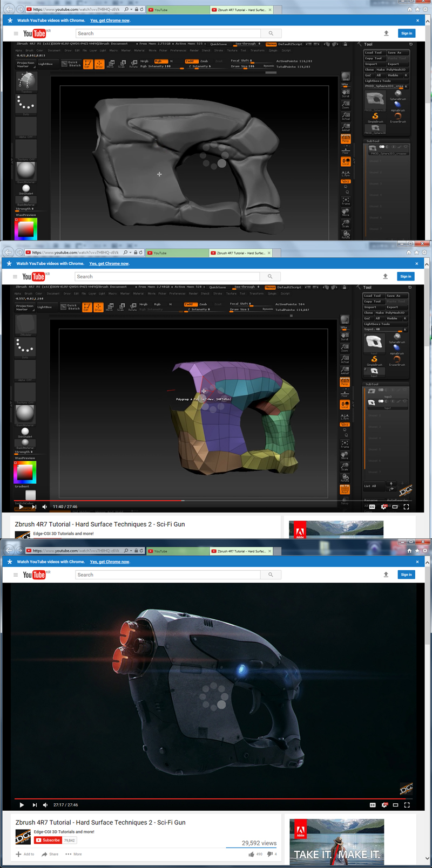The image size is (432, 868).
Task: Toggle theater mode in the 27:17 player
Action: coord(395,805)
